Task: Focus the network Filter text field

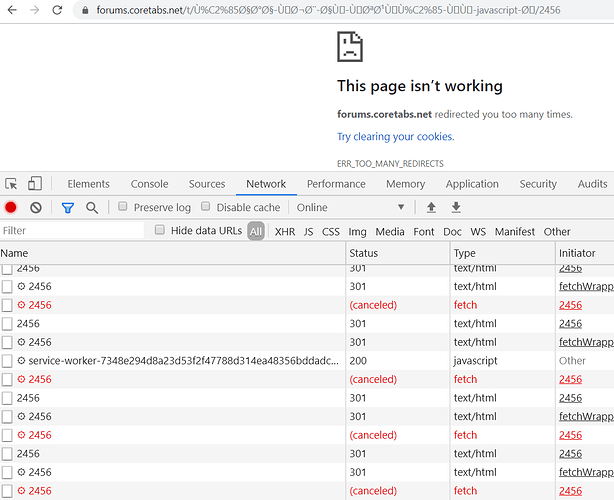Action: click(x=72, y=231)
